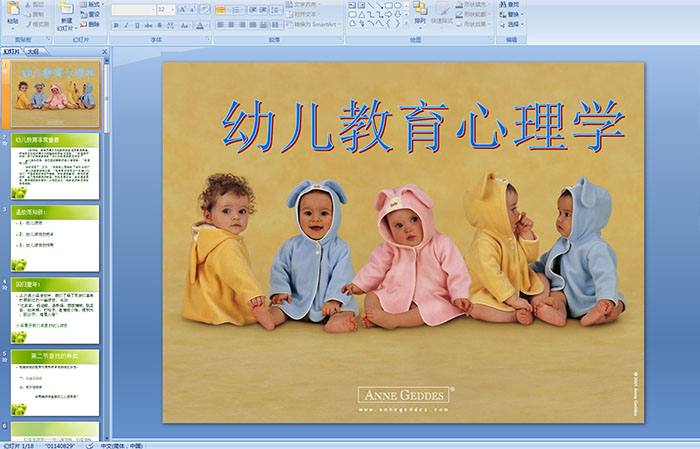The width and height of the screenshot is (700, 449).
Task: Open the columns dropdown
Action: pos(276,25)
